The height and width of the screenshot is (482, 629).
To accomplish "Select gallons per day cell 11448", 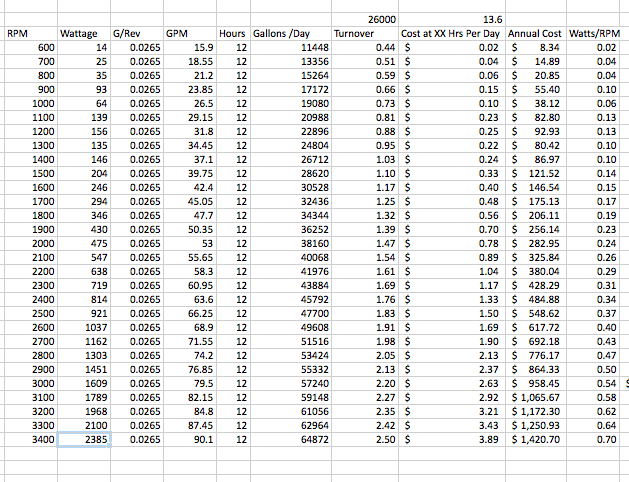I will point(291,48).
